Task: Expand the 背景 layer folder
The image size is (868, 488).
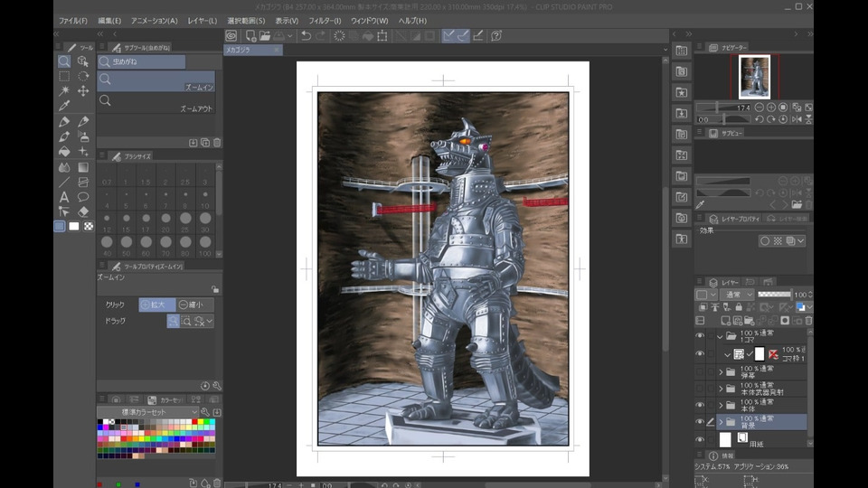Action: point(721,421)
